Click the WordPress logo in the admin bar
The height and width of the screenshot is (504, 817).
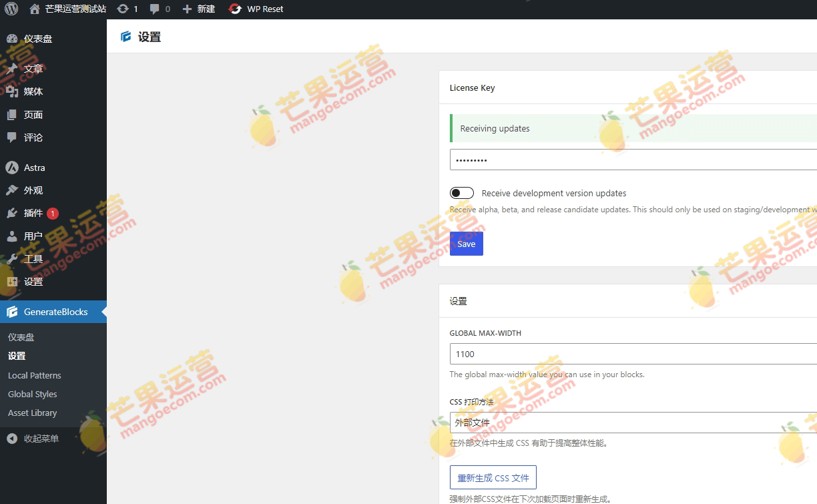pos(11,9)
